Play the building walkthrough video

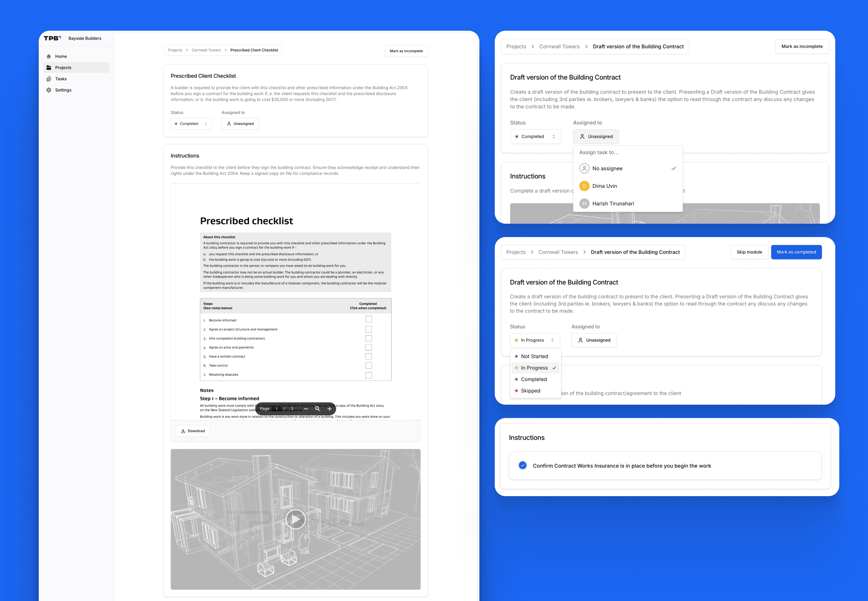296,519
